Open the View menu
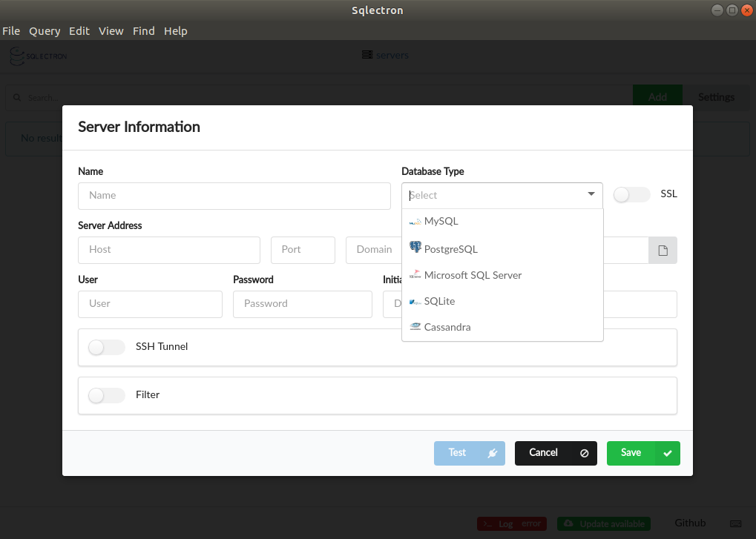756x539 pixels. click(111, 31)
